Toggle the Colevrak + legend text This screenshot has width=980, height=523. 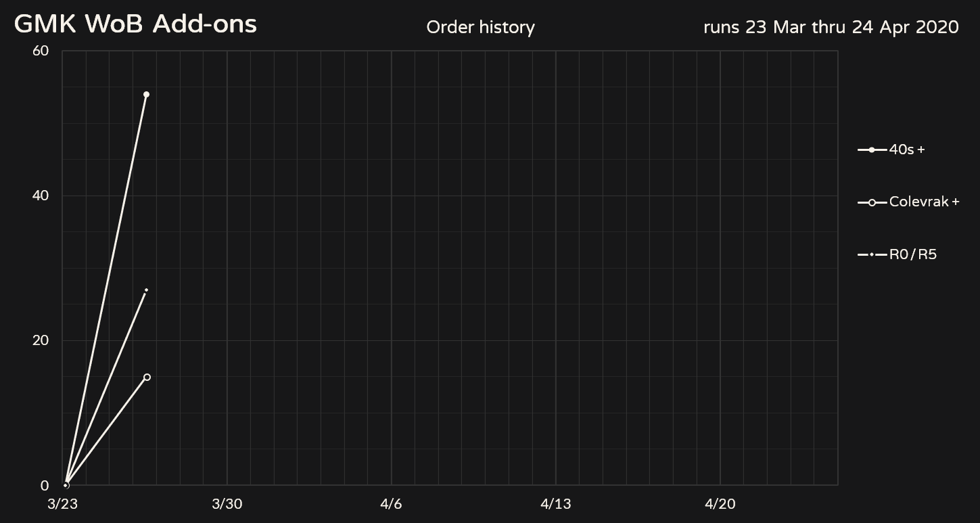[x=924, y=202]
